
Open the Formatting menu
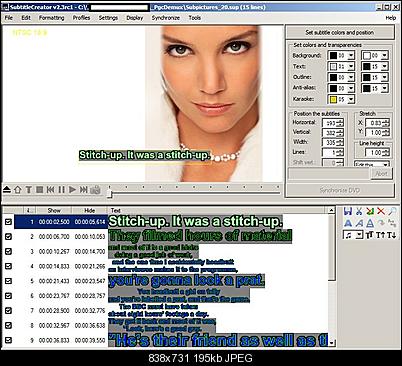pos(52,18)
